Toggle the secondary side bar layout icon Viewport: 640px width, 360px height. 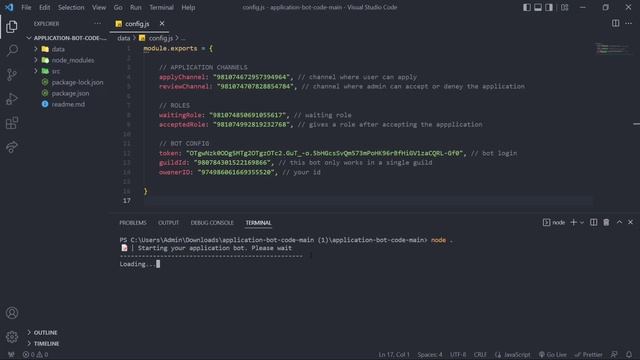549,7
